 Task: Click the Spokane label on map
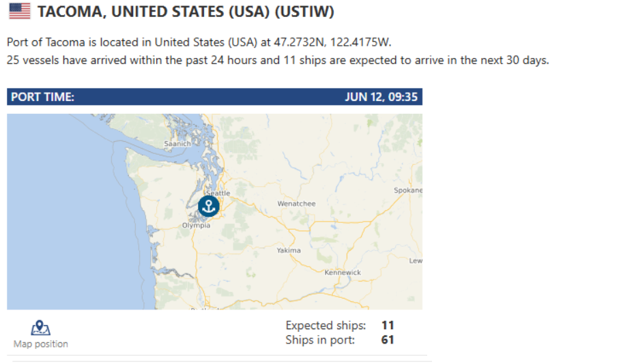[408, 190]
